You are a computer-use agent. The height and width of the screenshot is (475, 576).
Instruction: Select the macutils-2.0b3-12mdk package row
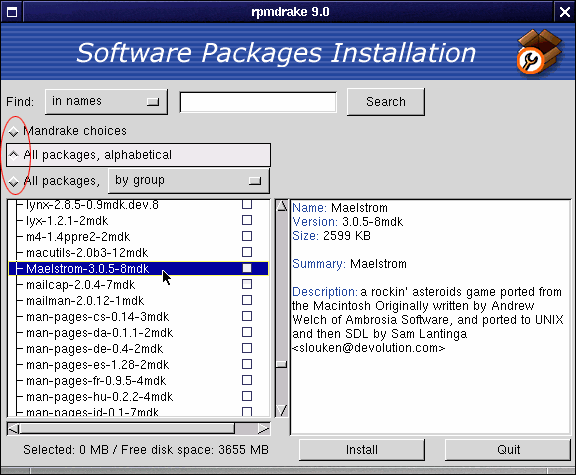point(138,253)
